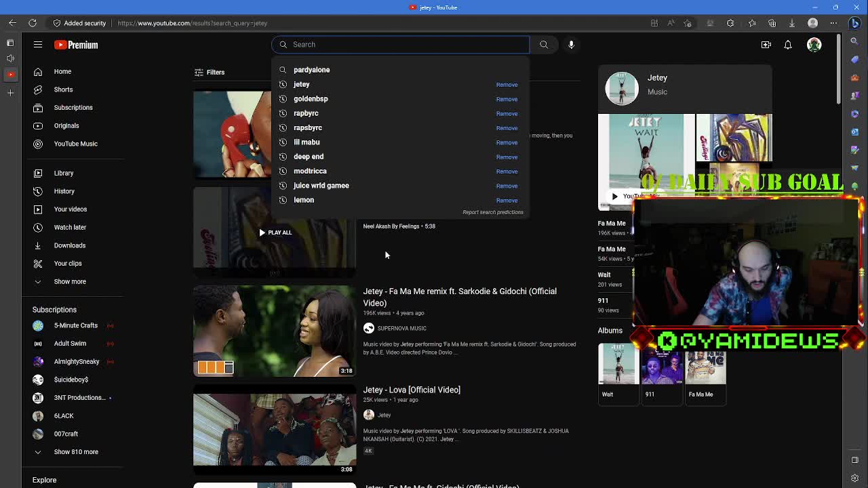This screenshot has width=868, height=488.
Task: Select the 'goldenbsp' search suggestion
Action: [311, 99]
